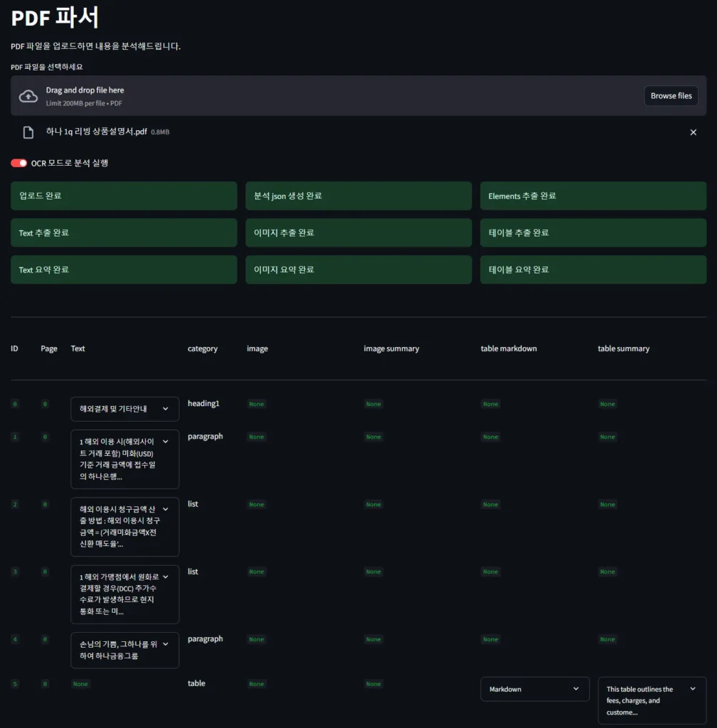Expand the row 1 paragraph text expander
This screenshot has width=717, height=728.
124,459
